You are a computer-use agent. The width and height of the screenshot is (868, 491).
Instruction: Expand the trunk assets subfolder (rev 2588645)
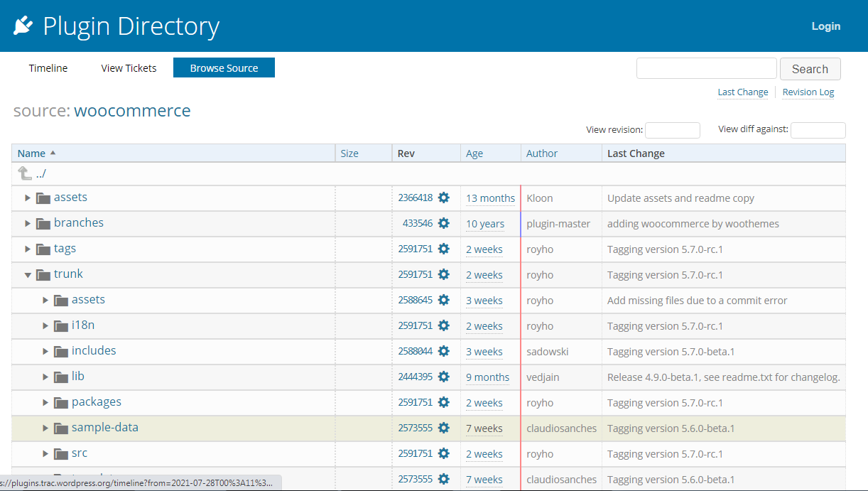pyautogui.click(x=45, y=300)
